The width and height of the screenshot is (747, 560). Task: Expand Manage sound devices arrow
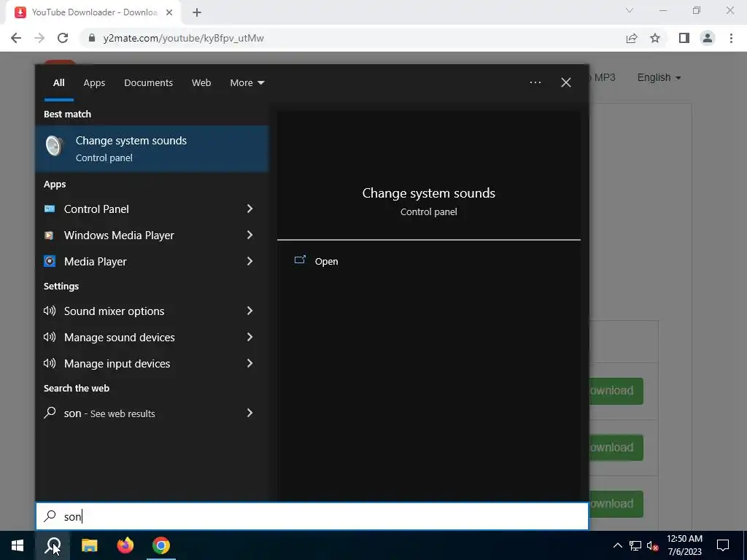point(249,337)
